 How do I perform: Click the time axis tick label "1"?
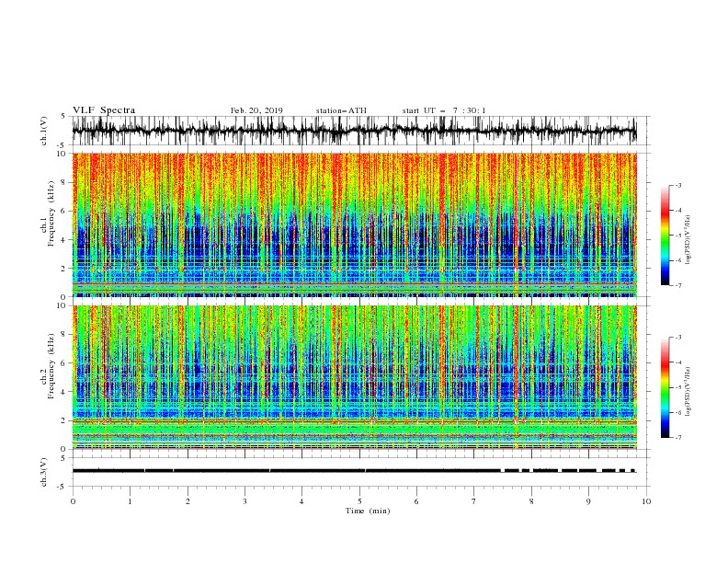tap(130, 501)
